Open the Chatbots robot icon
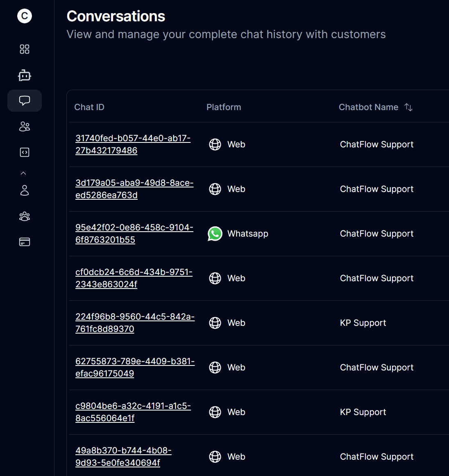The width and height of the screenshot is (449, 476). point(25,75)
